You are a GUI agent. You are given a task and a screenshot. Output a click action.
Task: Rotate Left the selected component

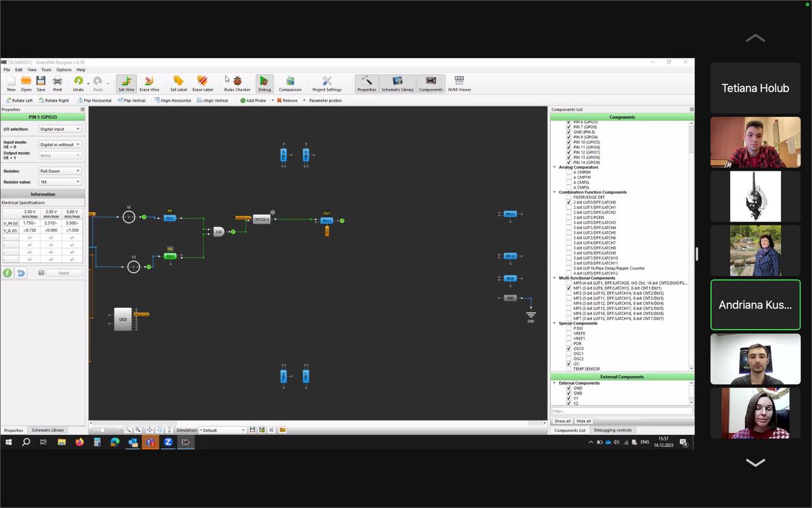[19, 100]
